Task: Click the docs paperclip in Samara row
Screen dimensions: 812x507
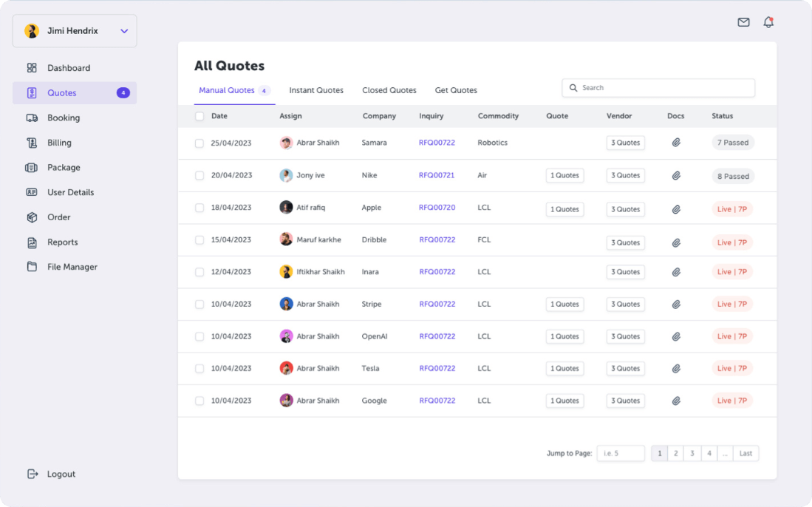Action: coord(676,143)
